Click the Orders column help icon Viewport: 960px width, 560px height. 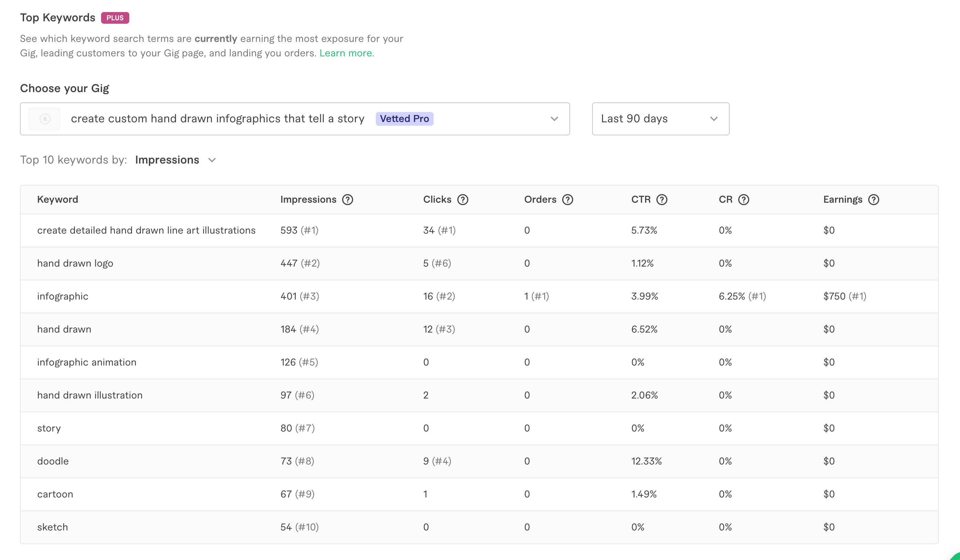[567, 200]
